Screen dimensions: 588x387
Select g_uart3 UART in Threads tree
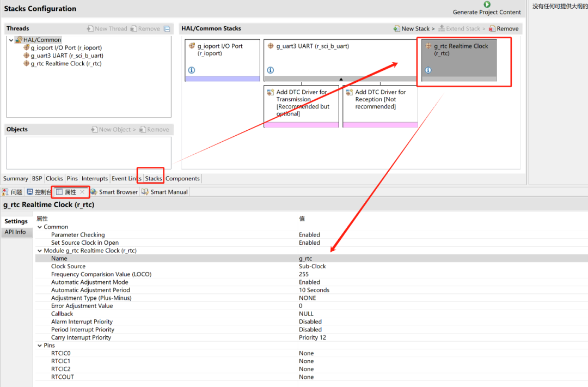click(66, 56)
